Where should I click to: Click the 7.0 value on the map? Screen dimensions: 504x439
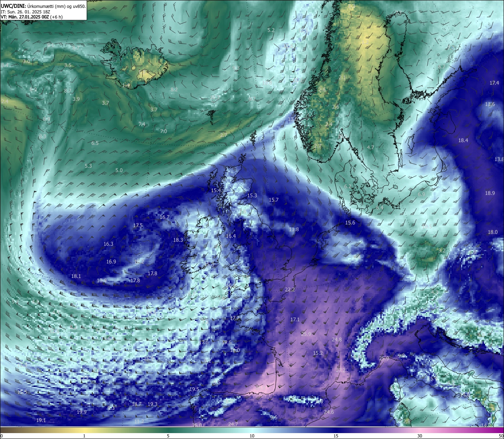tap(163, 131)
